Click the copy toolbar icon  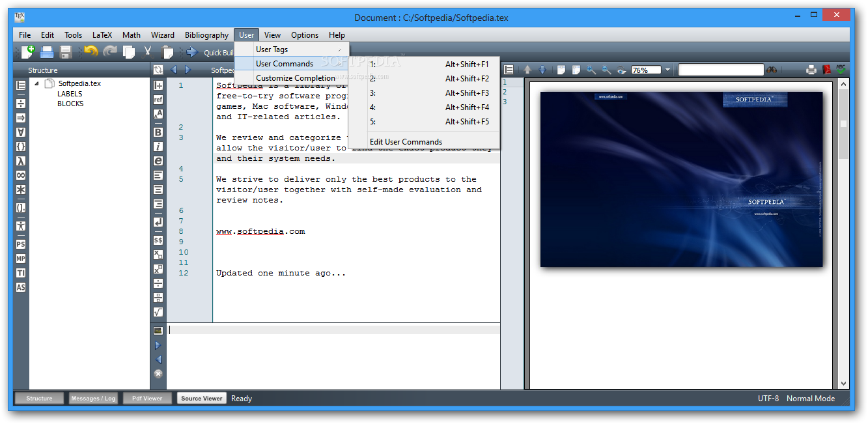(129, 52)
